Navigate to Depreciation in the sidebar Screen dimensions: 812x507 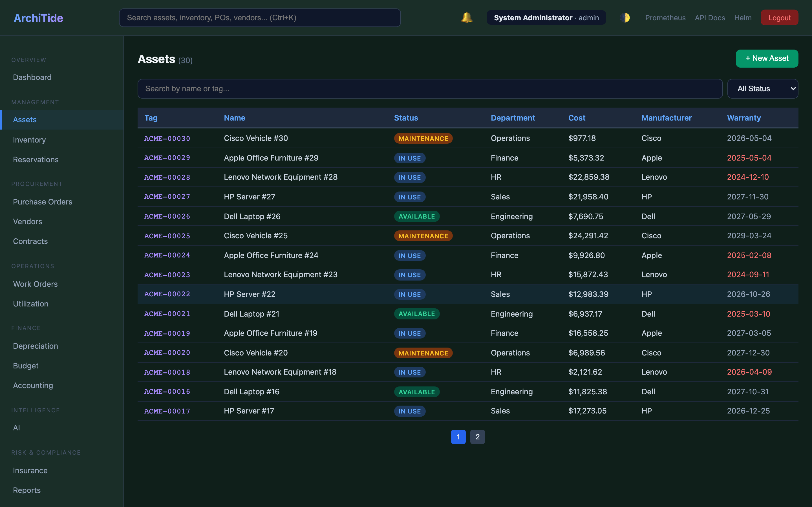(35, 346)
